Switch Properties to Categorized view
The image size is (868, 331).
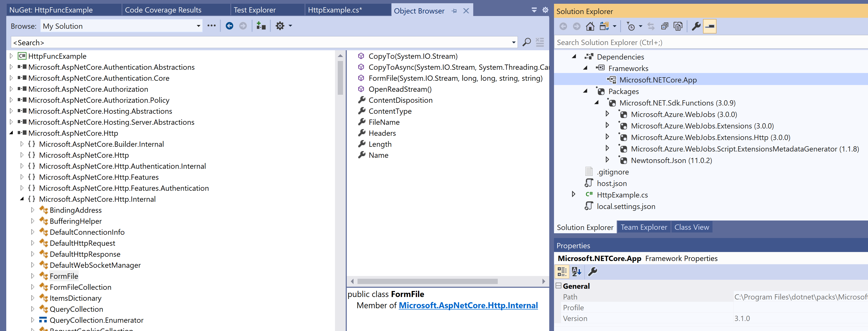point(562,272)
